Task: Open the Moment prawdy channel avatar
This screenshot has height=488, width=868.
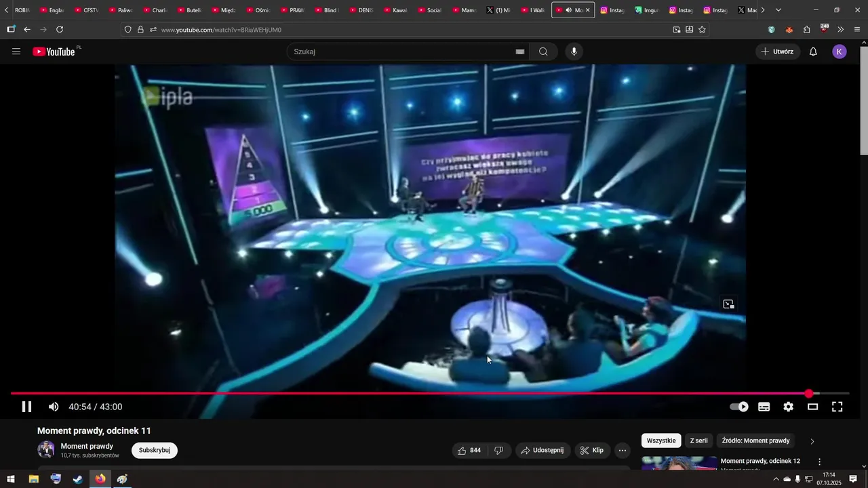Action: (x=46, y=450)
